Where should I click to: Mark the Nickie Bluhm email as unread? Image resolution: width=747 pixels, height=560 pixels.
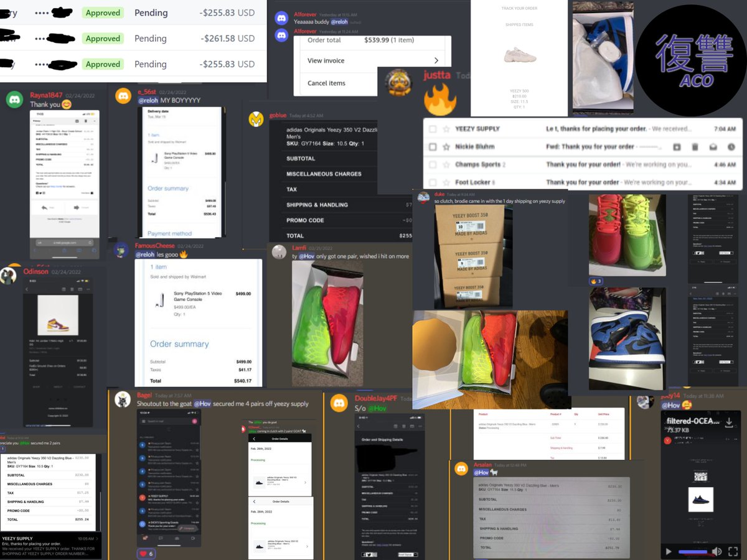tap(713, 147)
